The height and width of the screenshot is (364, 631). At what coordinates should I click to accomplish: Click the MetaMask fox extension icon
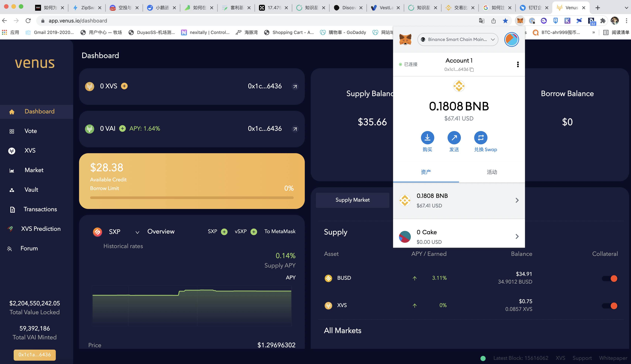pos(520,21)
